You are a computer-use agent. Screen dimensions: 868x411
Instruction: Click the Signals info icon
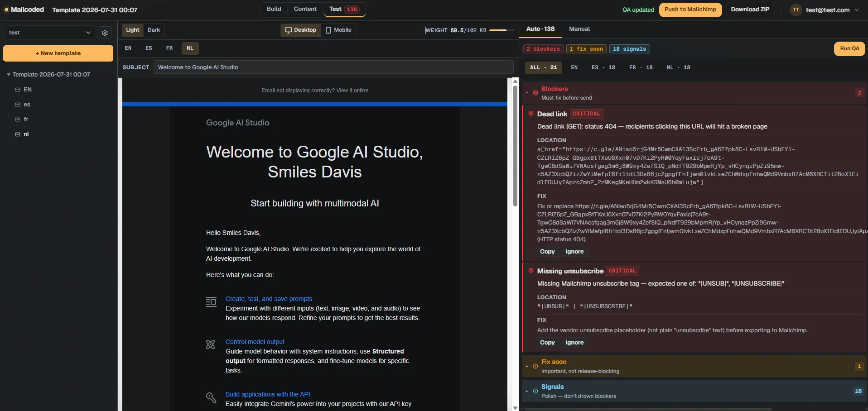point(535,391)
